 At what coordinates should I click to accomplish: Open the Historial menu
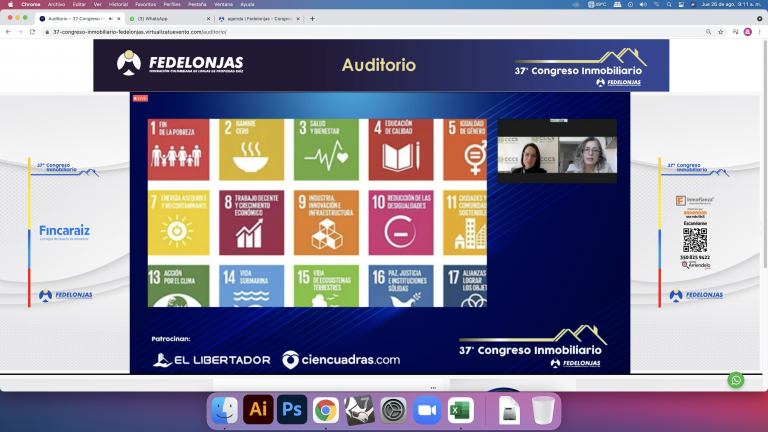[x=118, y=4]
